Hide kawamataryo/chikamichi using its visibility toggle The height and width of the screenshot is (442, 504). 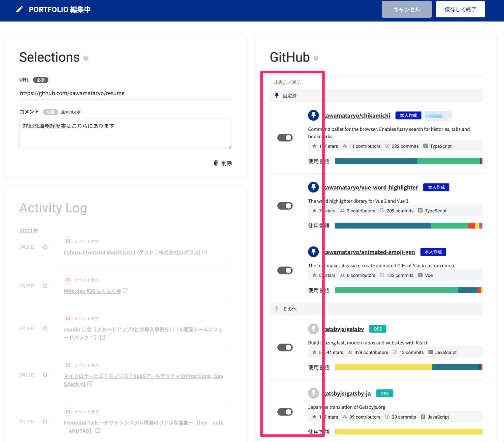(285, 137)
